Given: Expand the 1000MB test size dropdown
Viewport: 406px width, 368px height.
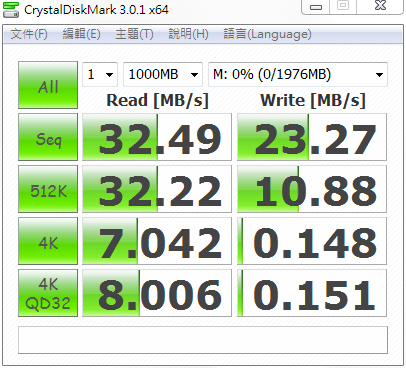Looking at the screenshot, I should click(x=163, y=74).
